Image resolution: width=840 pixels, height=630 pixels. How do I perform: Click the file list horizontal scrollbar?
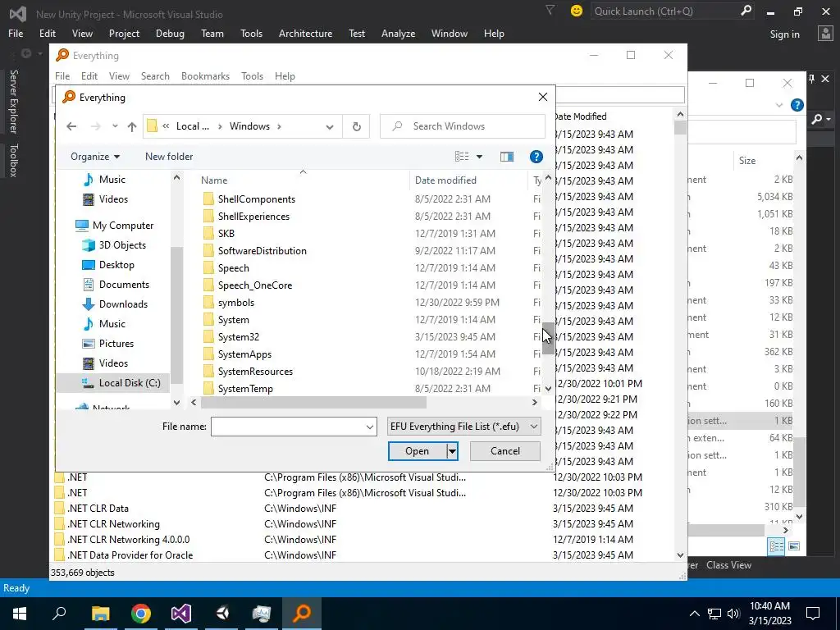click(313, 402)
